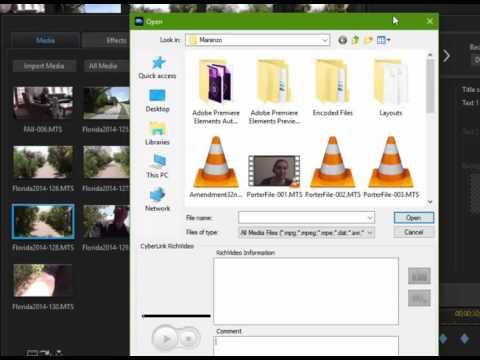Click lower gray button beside RichVideo Information
Viewport: 480px width, 360px height.
point(419,298)
